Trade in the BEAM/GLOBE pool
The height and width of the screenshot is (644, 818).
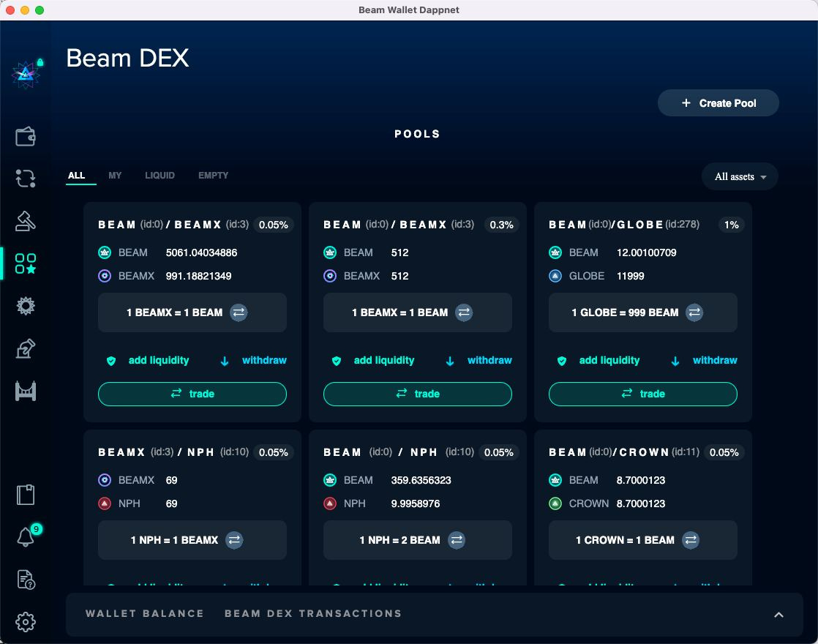643,394
